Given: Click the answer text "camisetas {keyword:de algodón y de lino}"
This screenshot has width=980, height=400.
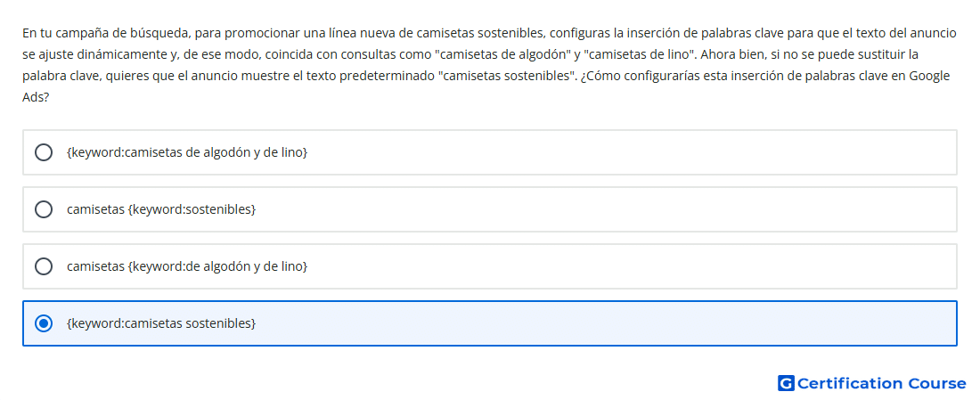Looking at the screenshot, I should [x=187, y=266].
